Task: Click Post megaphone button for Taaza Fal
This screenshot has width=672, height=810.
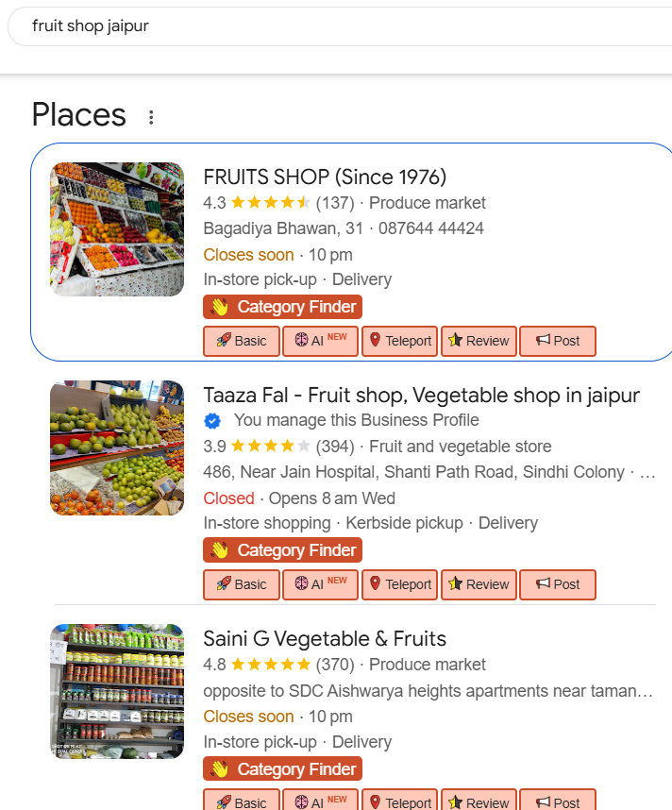Action: [558, 584]
